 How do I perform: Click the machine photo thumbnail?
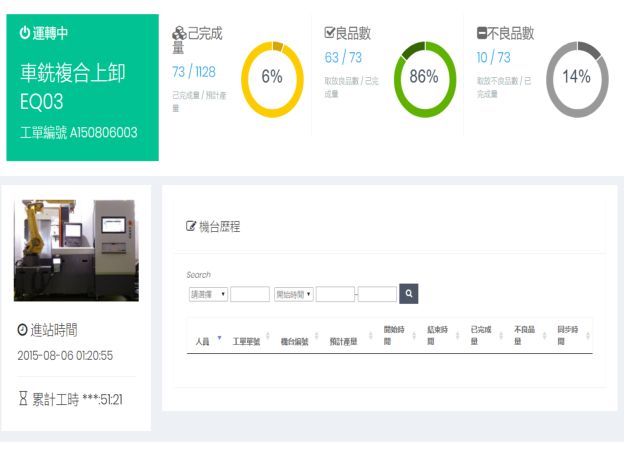(x=76, y=249)
